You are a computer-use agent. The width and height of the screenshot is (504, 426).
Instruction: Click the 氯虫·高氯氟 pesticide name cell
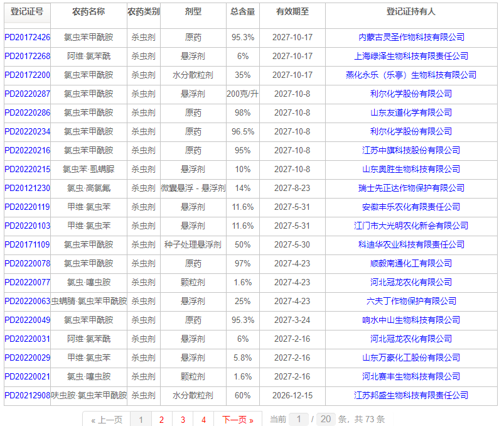point(88,188)
